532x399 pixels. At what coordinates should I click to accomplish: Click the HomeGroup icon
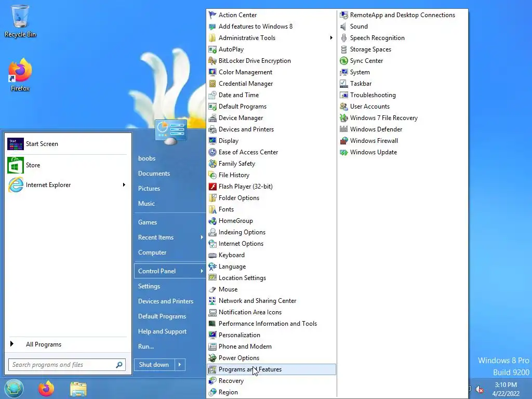(x=212, y=221)
